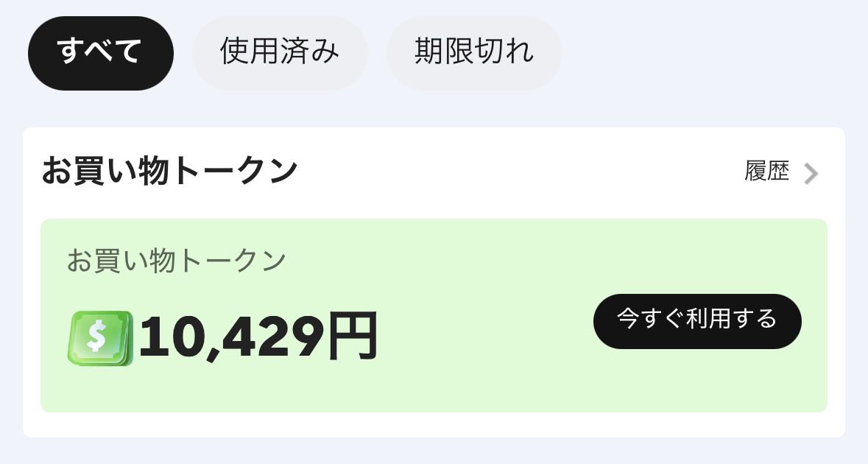Click the bold お買い物トークン section heading

[x=169, y=171]
